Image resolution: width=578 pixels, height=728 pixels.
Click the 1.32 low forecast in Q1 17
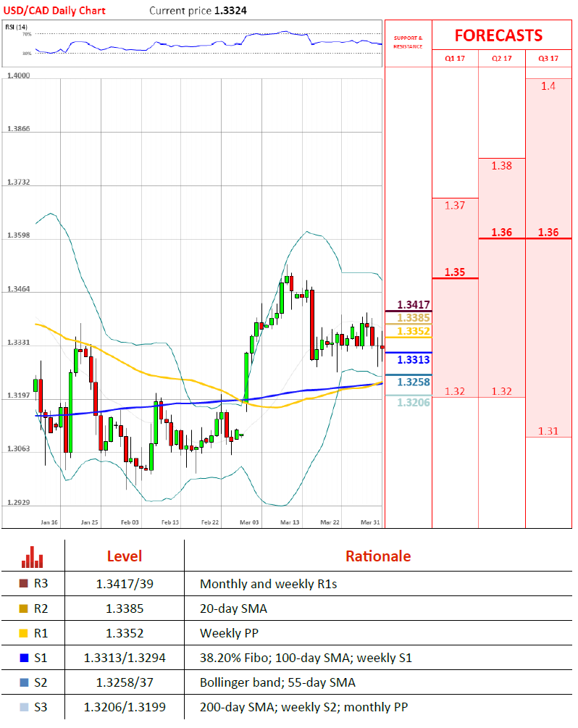455,391
